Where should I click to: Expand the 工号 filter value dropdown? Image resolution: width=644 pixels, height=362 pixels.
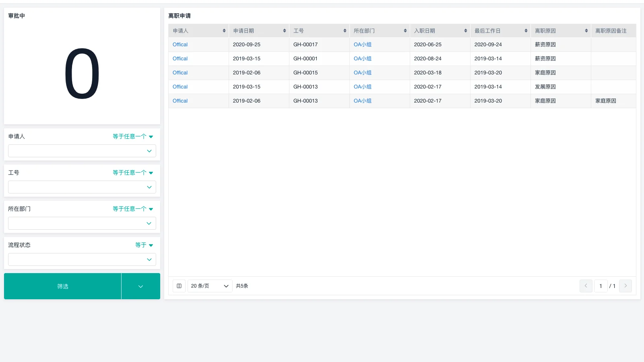82,187
